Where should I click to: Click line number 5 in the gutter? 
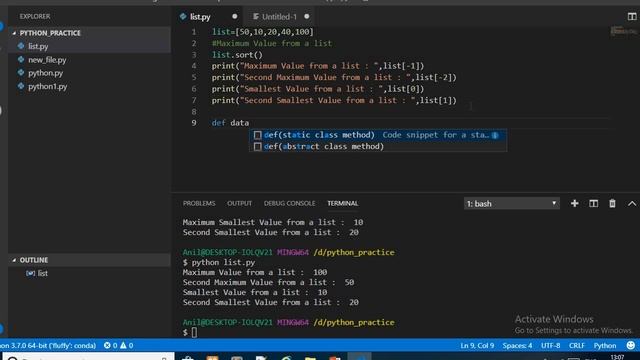coord(194,78)
